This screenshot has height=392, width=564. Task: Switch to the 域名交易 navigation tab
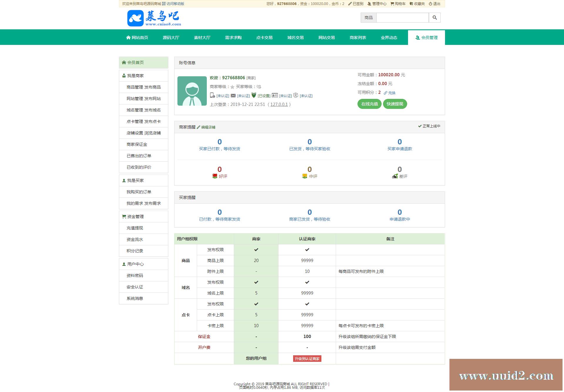click(x=295, y=37)
